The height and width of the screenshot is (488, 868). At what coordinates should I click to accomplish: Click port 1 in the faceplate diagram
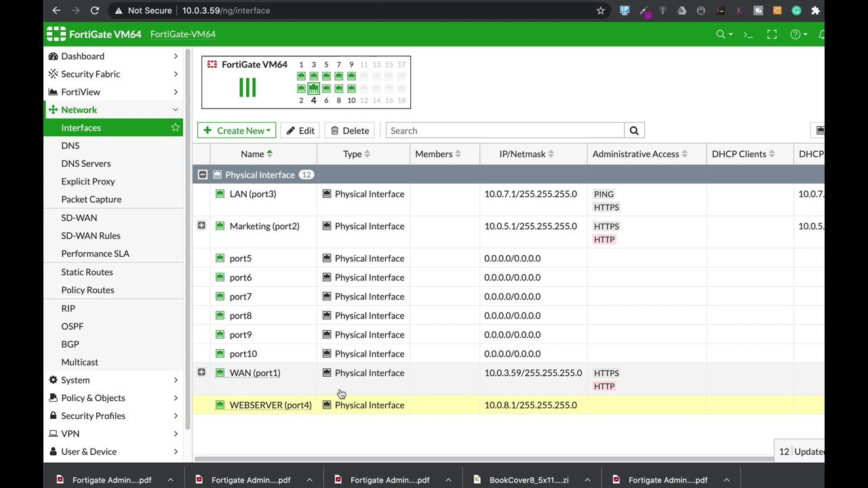point(301,76)
